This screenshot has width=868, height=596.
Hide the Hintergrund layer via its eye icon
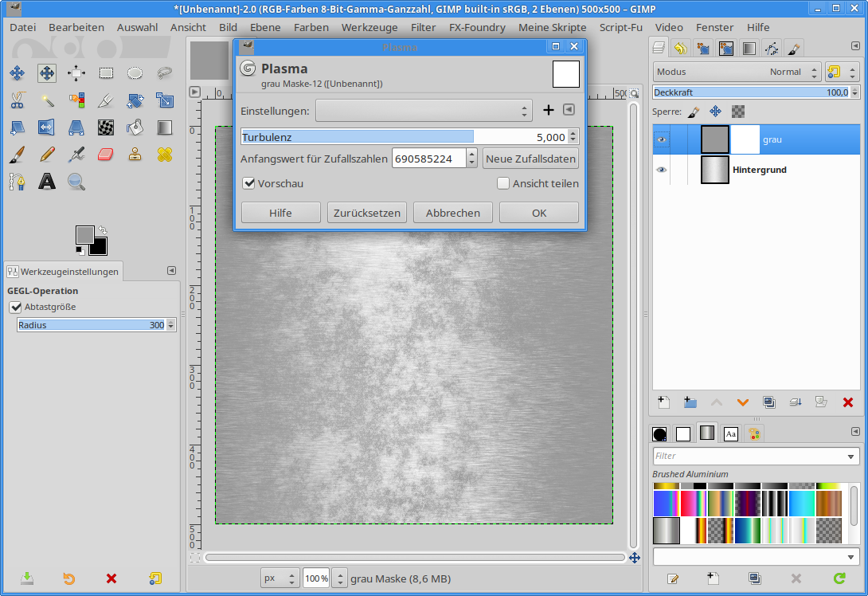[662, 170]
